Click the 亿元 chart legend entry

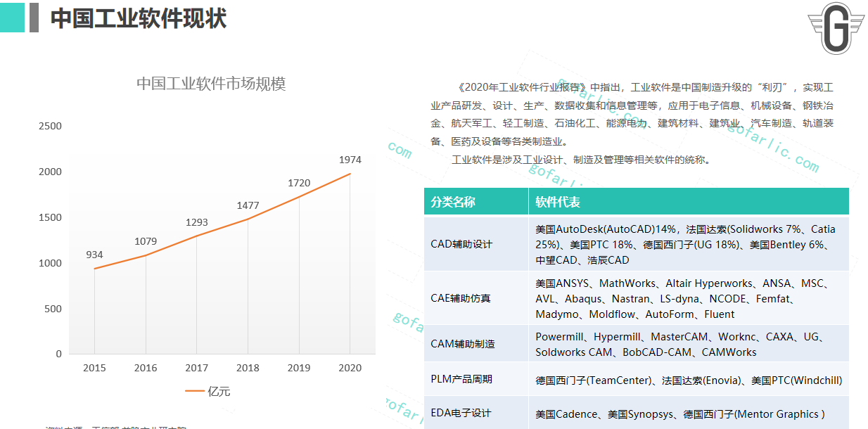click(208, 391)
